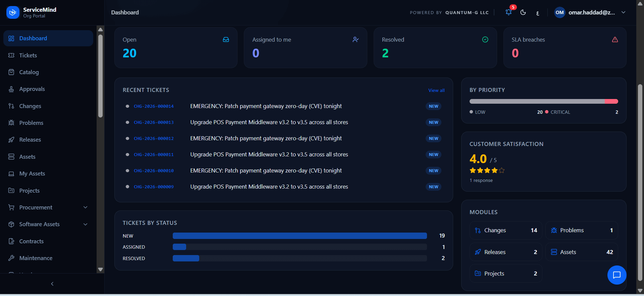Click the Assets icon in sidebar

[x=11, y=157]
